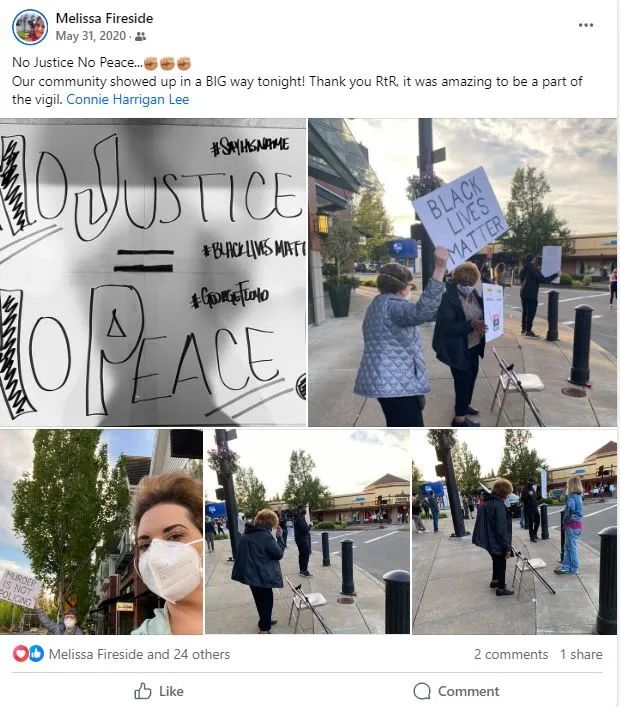Click the Like thumbs-up icon
The height and width of the screenshot is (707, 620).
(x=142, y=691)
